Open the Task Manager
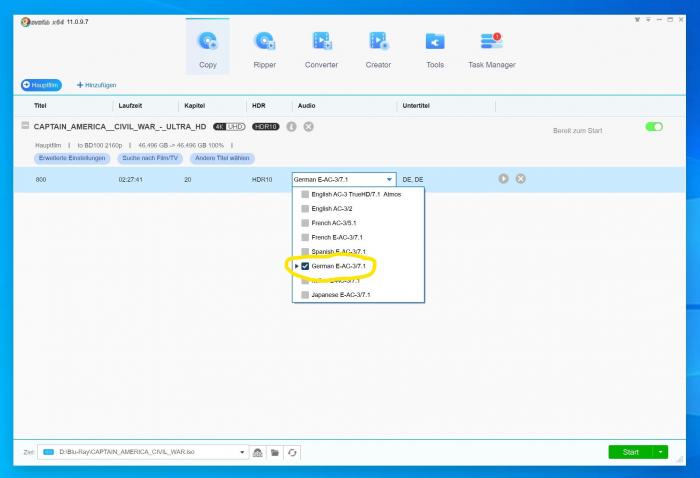The height and width of the screenshot is (478, 700). point(491,48)
